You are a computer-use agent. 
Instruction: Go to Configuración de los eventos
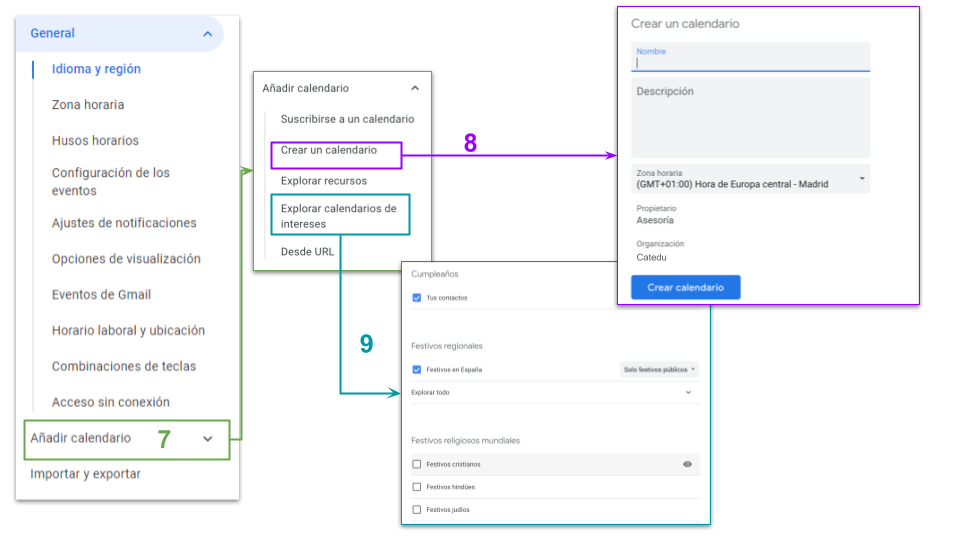(x=110, y=181)
